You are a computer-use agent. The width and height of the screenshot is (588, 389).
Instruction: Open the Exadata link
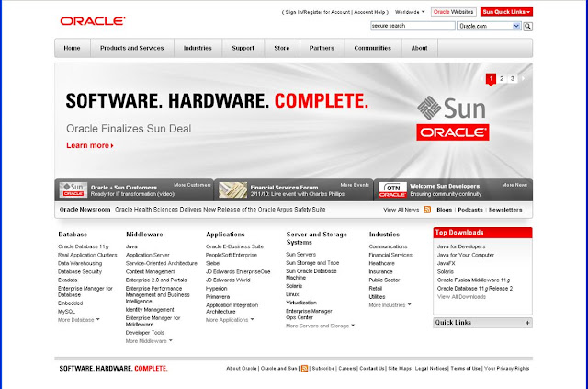click(x=67, y=280)
